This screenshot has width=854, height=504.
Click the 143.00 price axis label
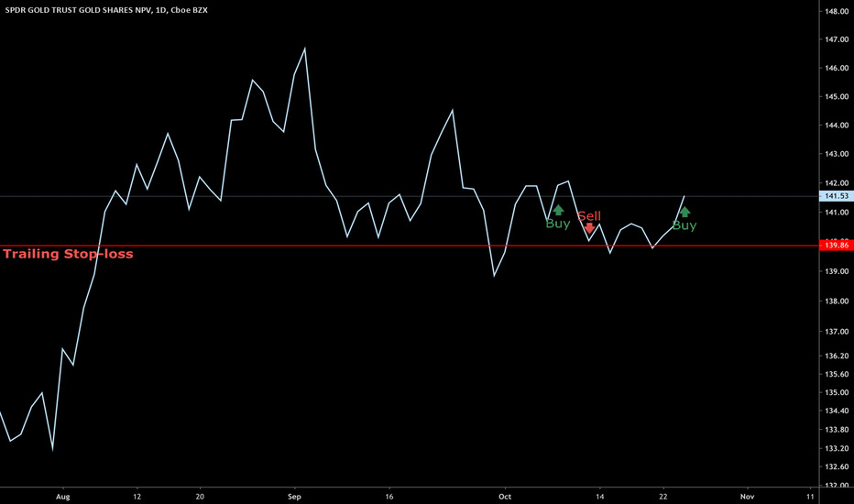(x=837, y=154)
